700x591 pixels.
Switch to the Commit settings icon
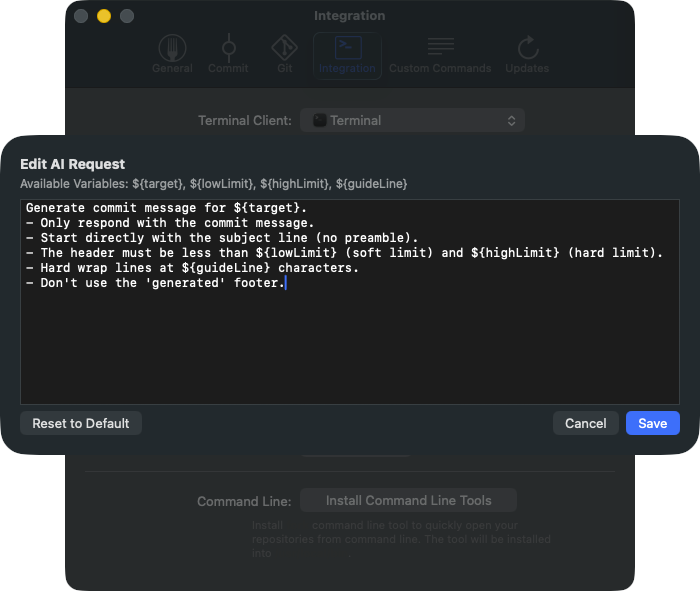click(x=228, y=48)
